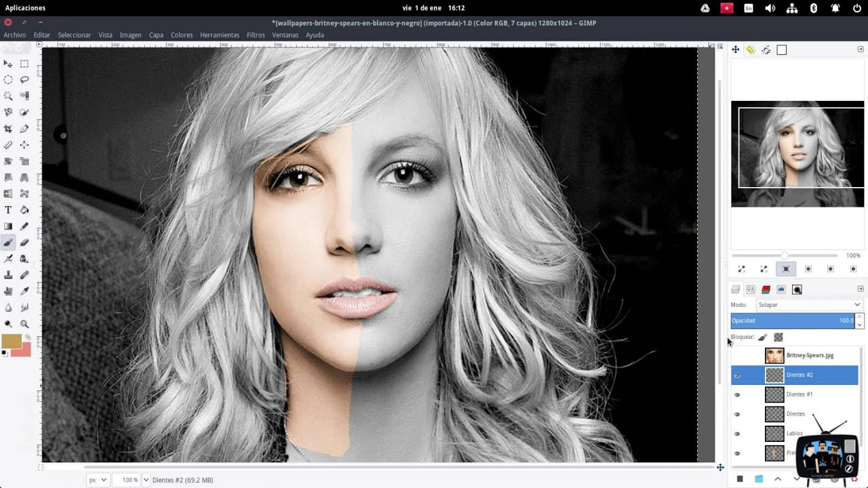Toggle visibility of the Labios layer

(x=737, y=434)
